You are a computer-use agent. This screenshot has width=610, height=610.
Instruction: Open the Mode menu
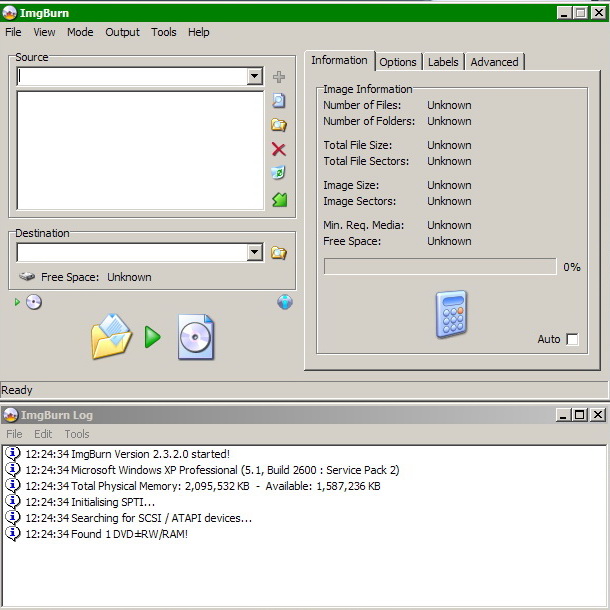tap(80, 32)
